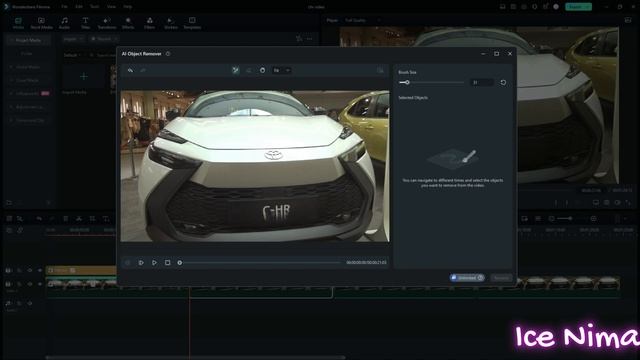Select Folder under Project Media
This screenshot has width=640, height=360.
[27, 53]
